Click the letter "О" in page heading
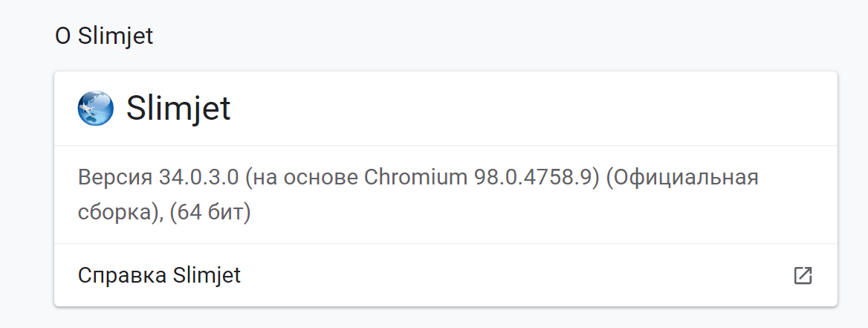Viewport: 868px width, 328px height. click(x=62, y=36)
